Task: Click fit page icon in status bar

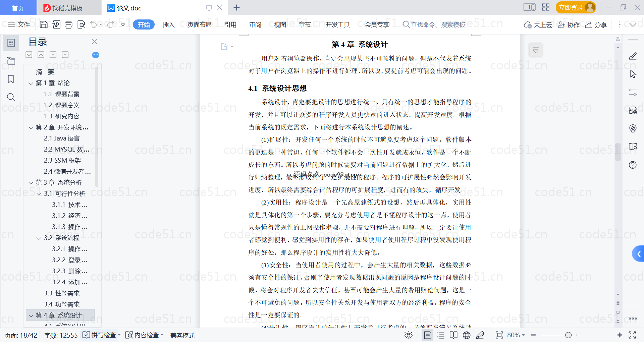Action: click(499, 335)
